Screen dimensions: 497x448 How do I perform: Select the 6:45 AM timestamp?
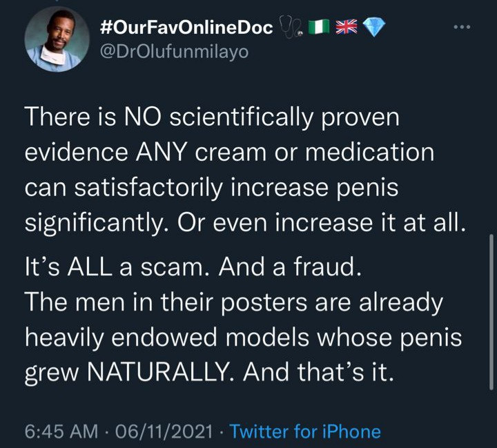click(x=61, y=431)
